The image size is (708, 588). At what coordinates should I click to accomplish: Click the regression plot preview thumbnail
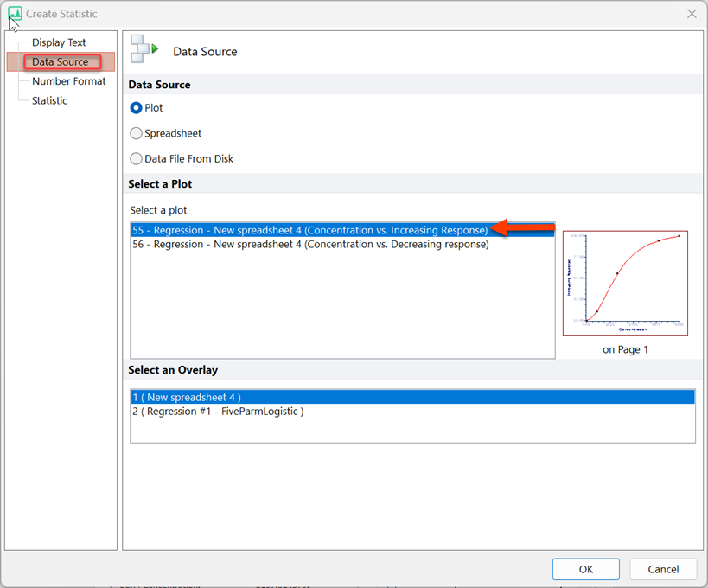click(625, 283)
